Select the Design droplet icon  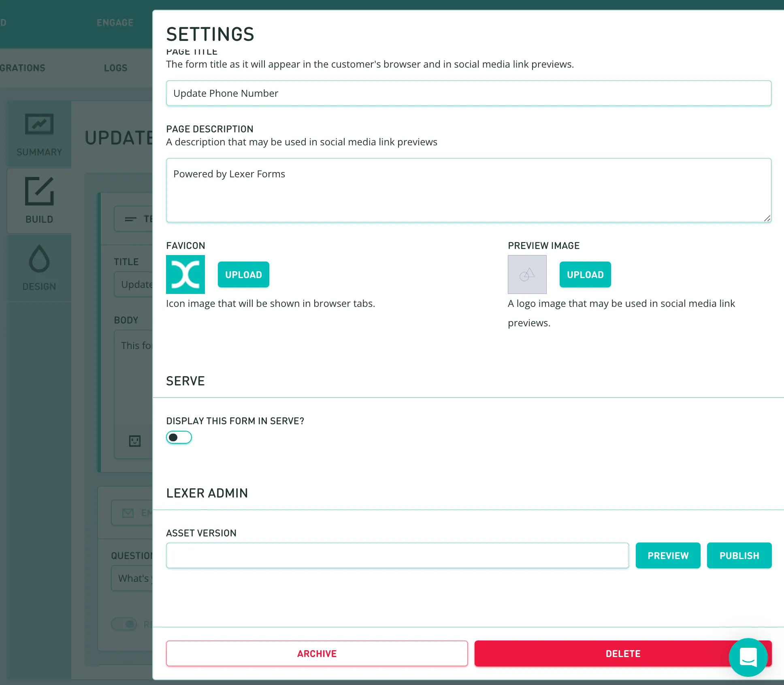[x=39, y=258]
